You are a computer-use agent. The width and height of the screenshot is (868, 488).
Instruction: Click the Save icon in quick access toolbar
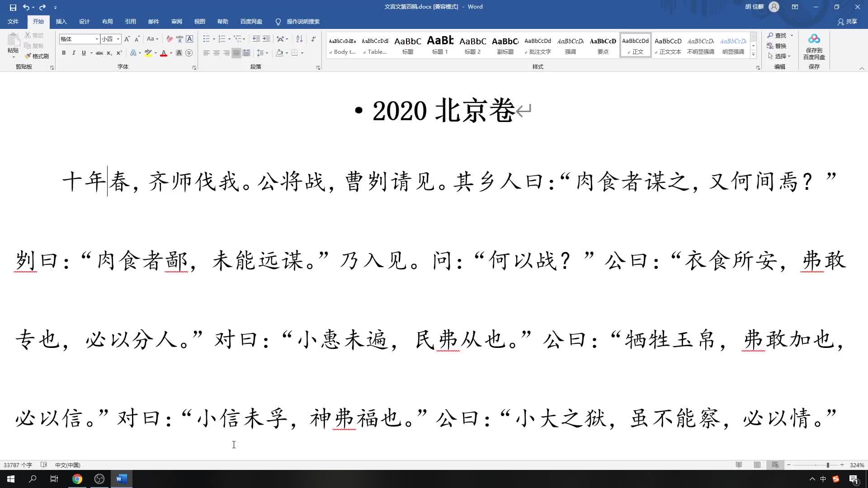tap(13, 7)
